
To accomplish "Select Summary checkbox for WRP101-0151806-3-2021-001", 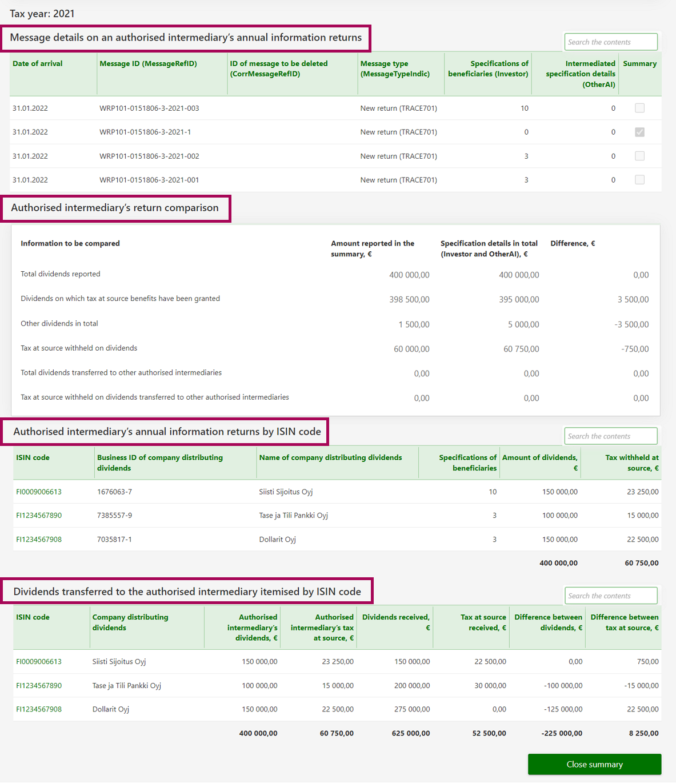I will point(639,180).
